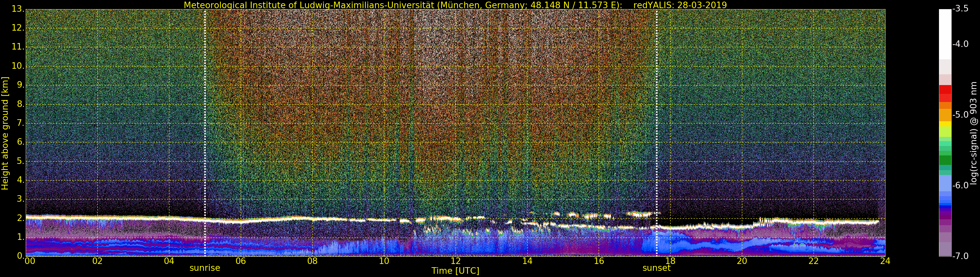
Task: Click the height axis tick label '1.'
Action: coord(20,237)
